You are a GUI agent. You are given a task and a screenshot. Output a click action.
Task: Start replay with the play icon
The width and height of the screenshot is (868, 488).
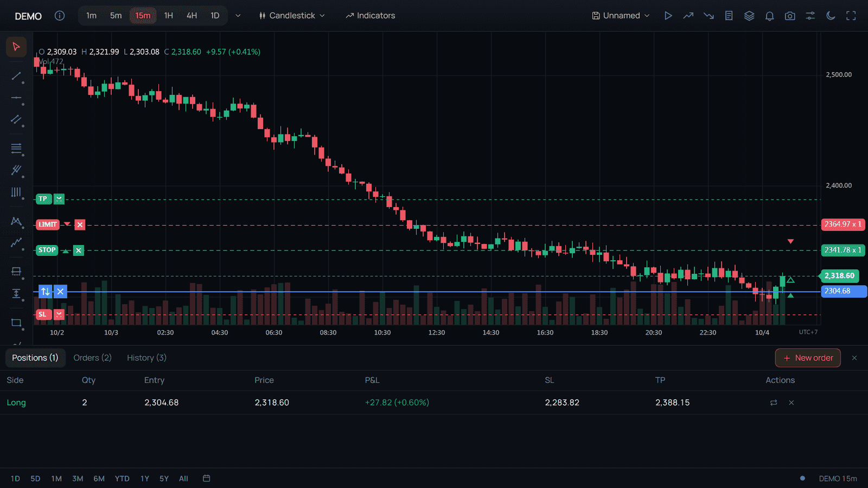pos(668,16)
